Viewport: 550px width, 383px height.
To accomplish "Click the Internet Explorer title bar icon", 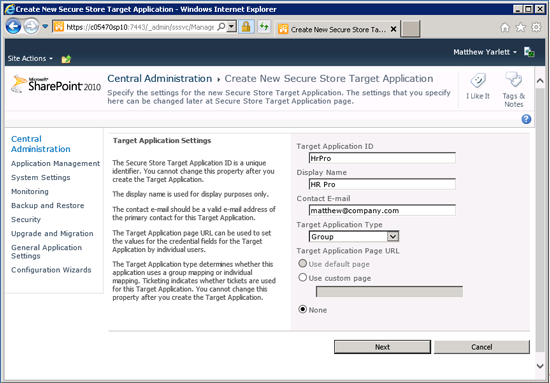I will (9, 9).
